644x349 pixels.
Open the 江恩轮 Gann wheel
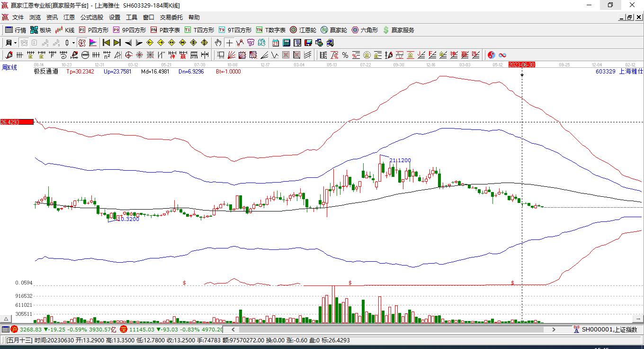pos(303,30)
